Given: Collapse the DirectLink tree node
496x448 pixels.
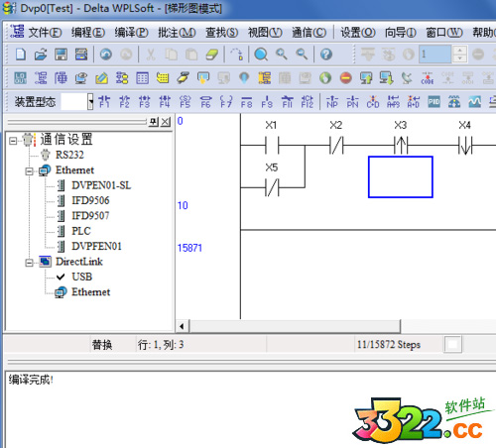Looking at the screenshot, I should pos(29,263).
